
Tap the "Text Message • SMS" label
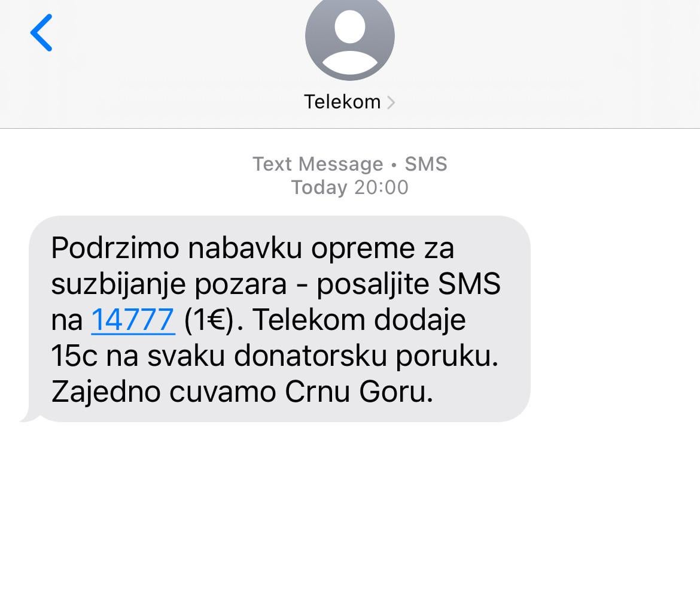click(349, 164)
